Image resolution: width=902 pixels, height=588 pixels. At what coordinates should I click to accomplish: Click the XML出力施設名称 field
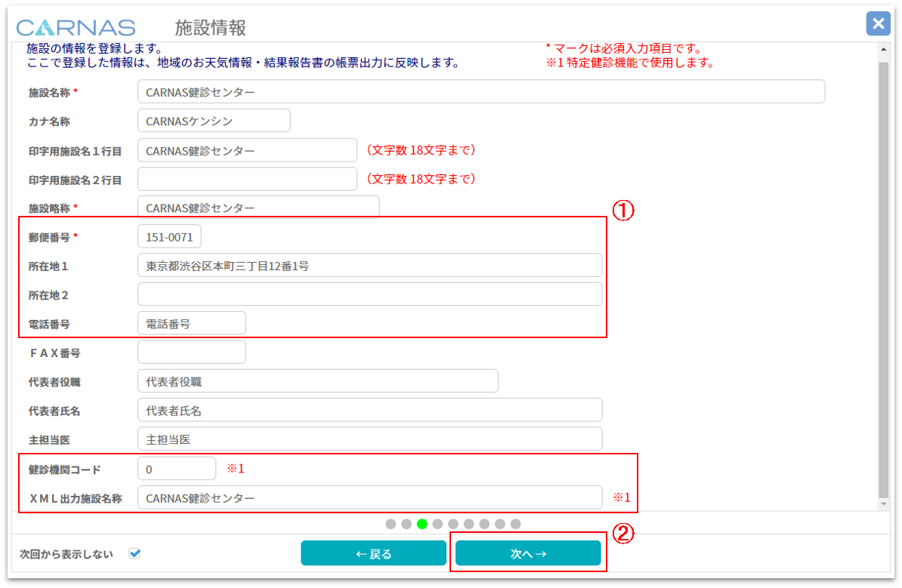(370, 497)
